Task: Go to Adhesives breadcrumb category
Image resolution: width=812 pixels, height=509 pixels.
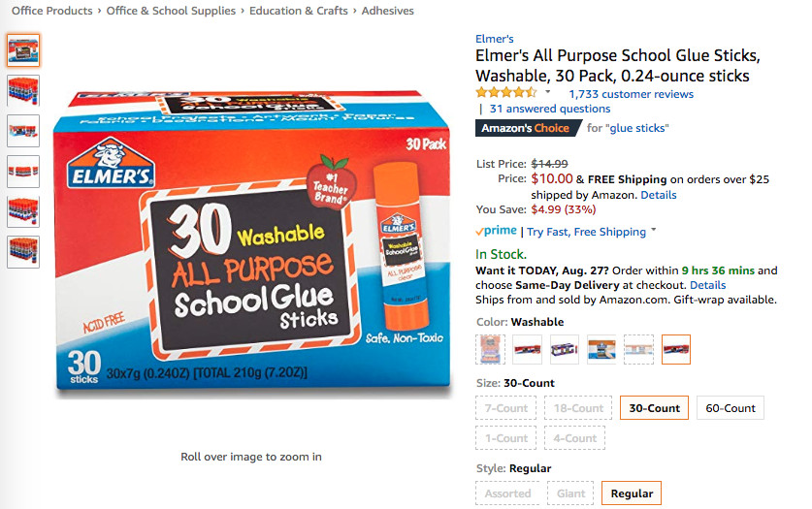Action: pyautogui.click(x=387, y=11)
